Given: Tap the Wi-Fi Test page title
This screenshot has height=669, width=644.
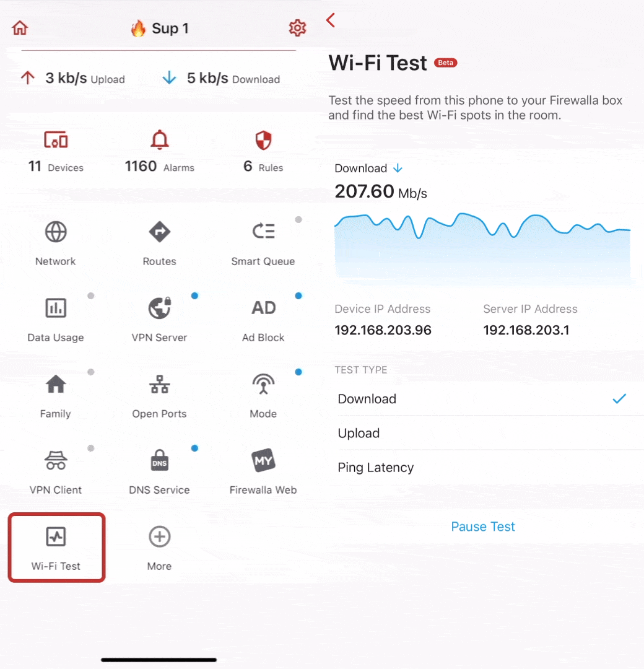Looking at the screenshot, I should [x=378, y=63].
